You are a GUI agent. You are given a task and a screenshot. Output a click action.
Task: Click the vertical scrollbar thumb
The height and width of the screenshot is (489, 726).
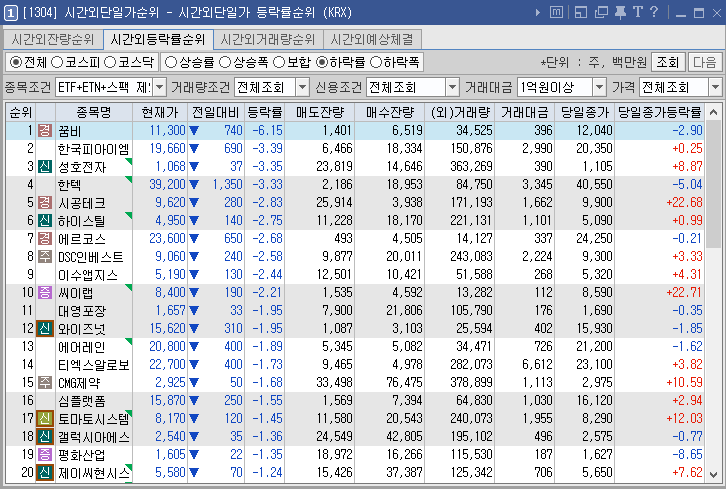(713, 184)
